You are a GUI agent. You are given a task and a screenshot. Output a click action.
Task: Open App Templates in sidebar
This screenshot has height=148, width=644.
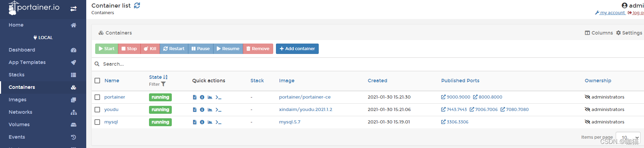coord(43,62)
